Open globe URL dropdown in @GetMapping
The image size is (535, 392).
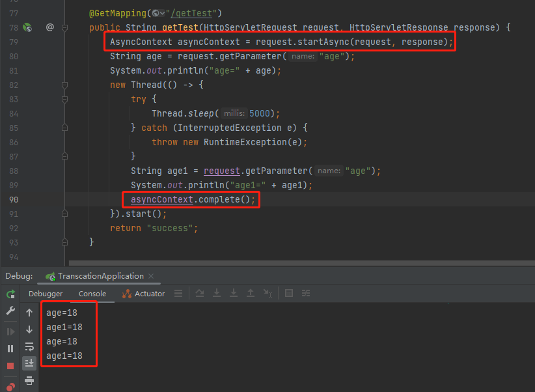(158, 13)
